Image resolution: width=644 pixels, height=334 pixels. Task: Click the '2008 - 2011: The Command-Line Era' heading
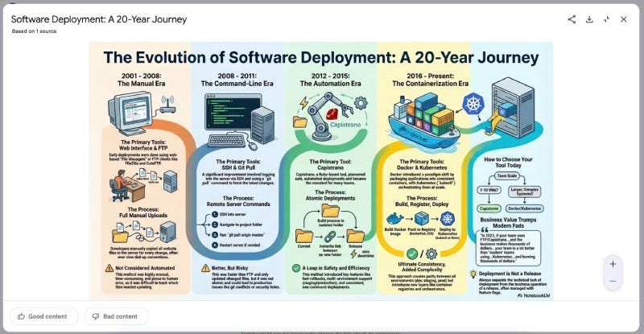click(x=237, y=80)
